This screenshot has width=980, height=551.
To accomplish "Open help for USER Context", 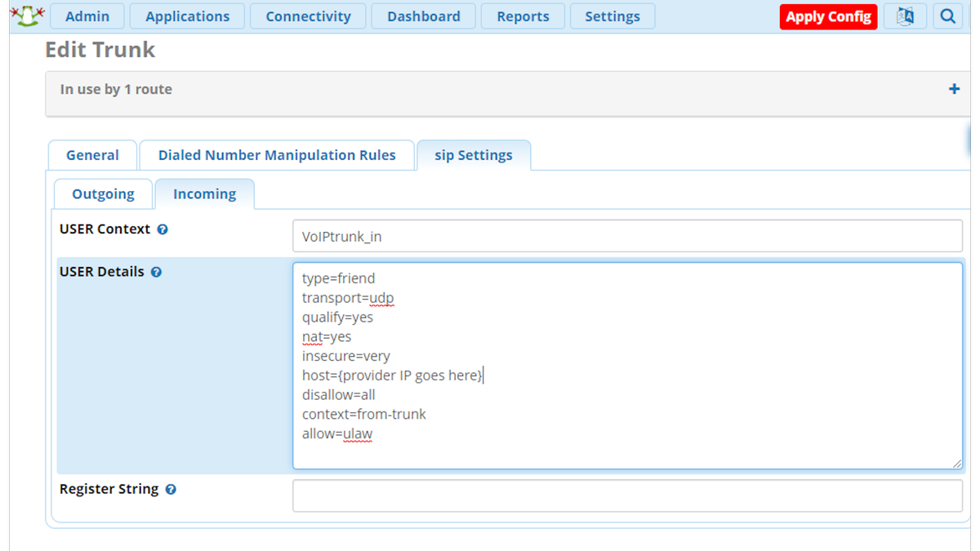I will (x=163, y=229).
